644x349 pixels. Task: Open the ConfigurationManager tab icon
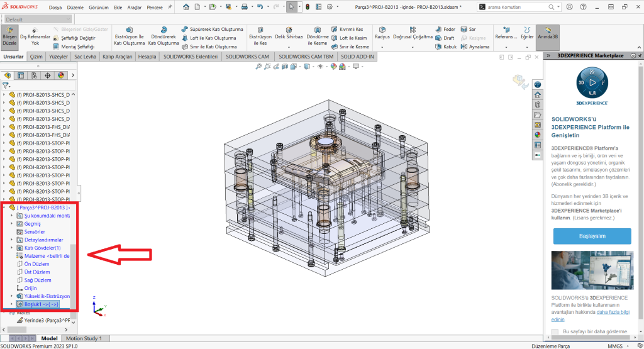tap(34, 75)
